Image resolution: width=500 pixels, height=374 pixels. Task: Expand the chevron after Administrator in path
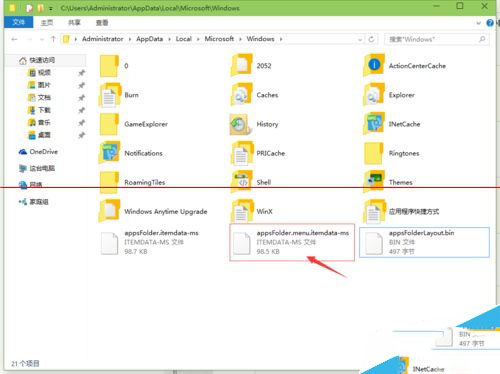click(130, 39)
